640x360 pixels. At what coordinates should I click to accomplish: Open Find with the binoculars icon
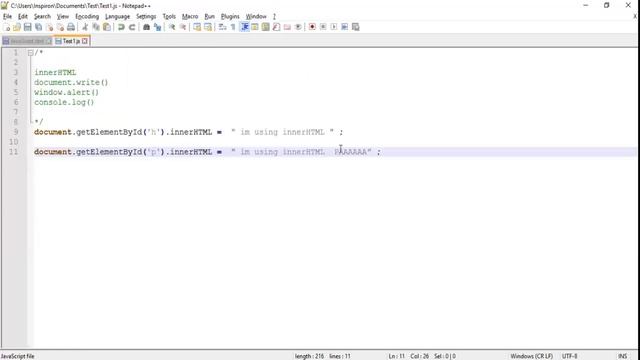click(x=146, y=27)
